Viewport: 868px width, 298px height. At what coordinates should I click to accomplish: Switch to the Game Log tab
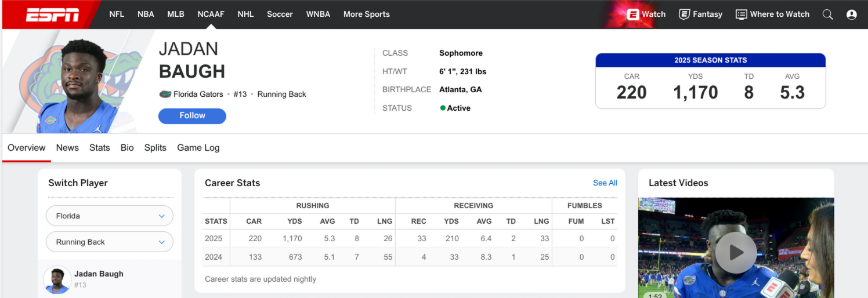pyautogui.click(x=198, y=148)
